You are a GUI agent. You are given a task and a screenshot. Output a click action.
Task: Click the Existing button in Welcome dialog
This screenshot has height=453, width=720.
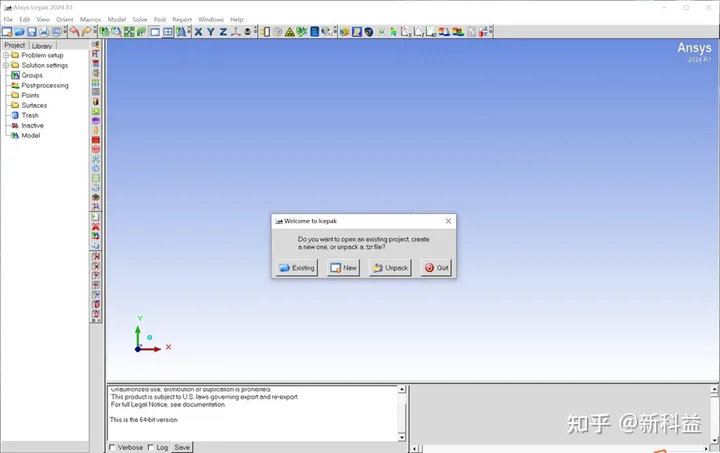(x=297, y=268)
